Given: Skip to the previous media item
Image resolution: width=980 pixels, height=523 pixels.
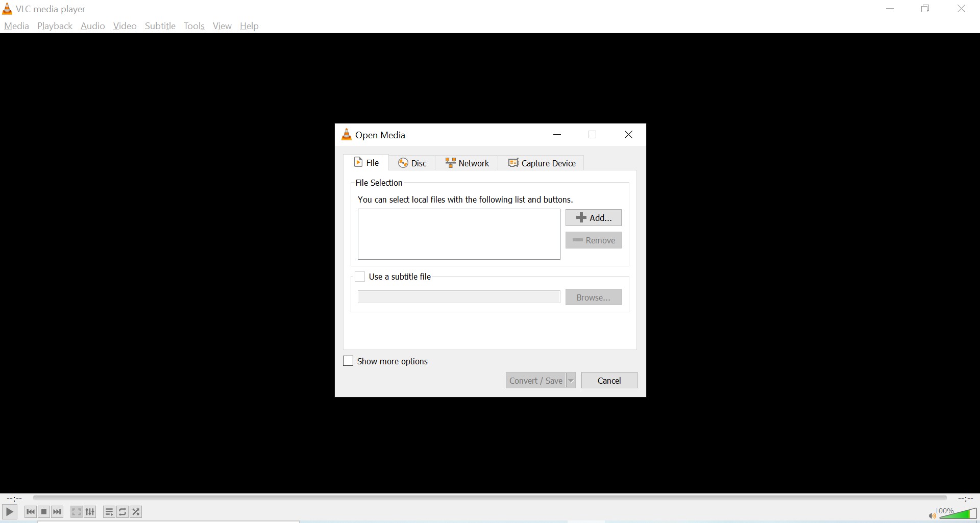Looking at the screenshot, I should [30, 512].
